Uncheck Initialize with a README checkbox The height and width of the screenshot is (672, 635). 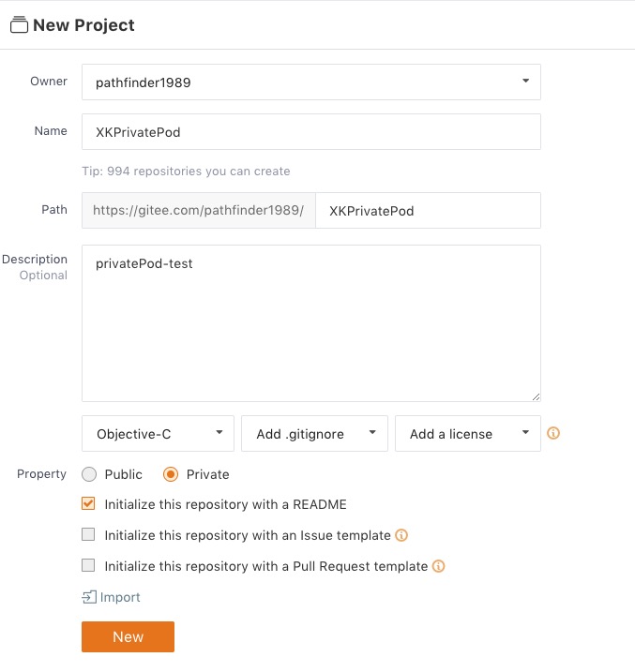click(89, 504)
